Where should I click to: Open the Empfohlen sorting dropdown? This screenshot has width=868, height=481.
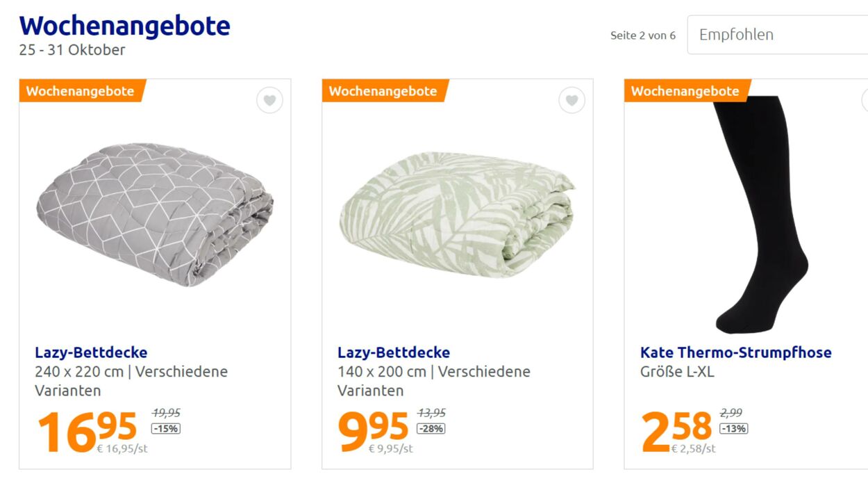[776, 35]
